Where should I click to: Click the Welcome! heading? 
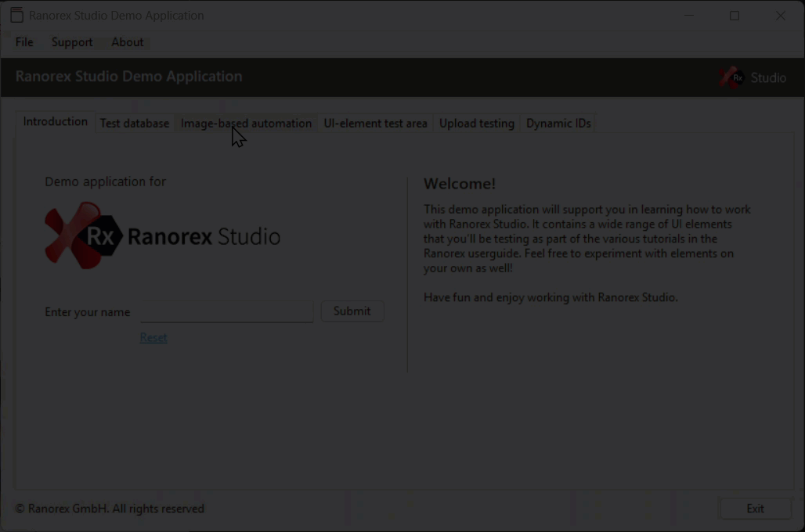tap(460, 184)
